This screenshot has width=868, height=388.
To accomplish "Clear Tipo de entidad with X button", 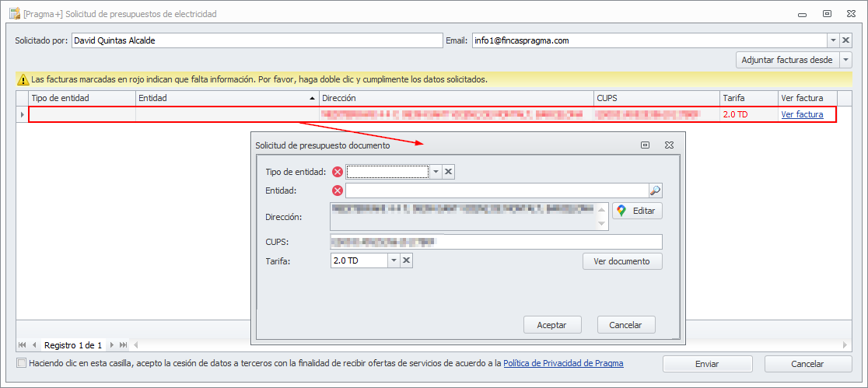I will pyautogui.click(x=449, y=172).
